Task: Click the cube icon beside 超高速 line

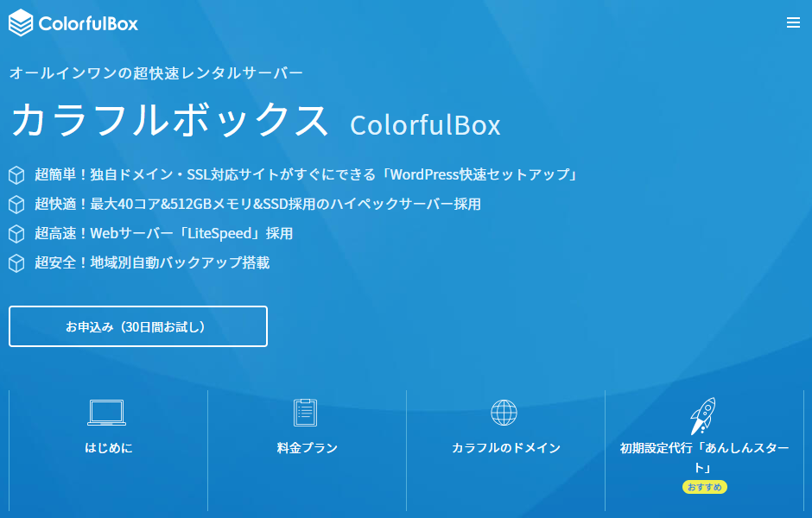Action: [x=16, y=234]
